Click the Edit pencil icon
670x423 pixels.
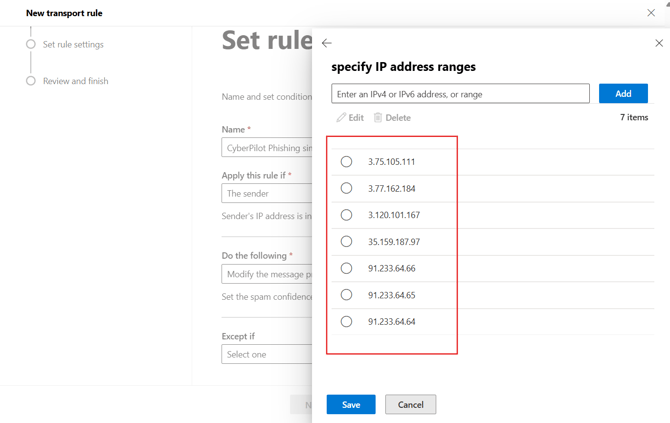[x=341, y=118]
